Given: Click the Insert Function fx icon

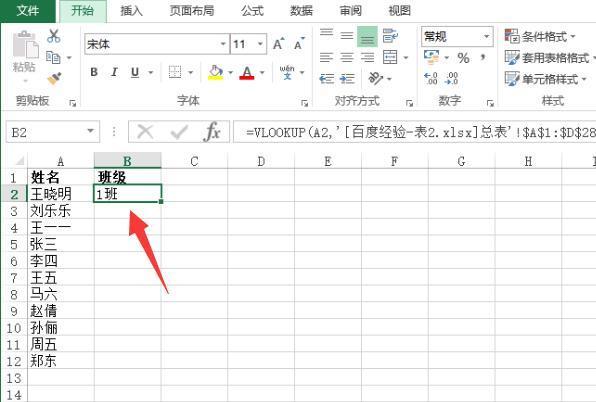Looking at the screenshot, I should point(212,132).
